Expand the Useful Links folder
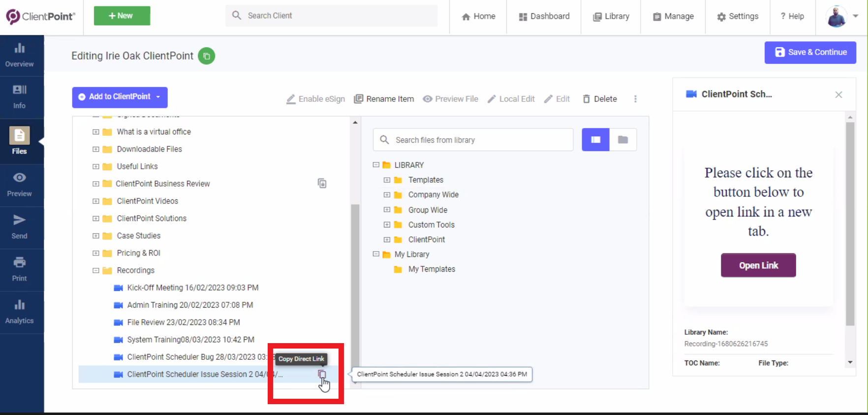Image resolution: width=868 pixels, height=415 pixels. [96, 166]
